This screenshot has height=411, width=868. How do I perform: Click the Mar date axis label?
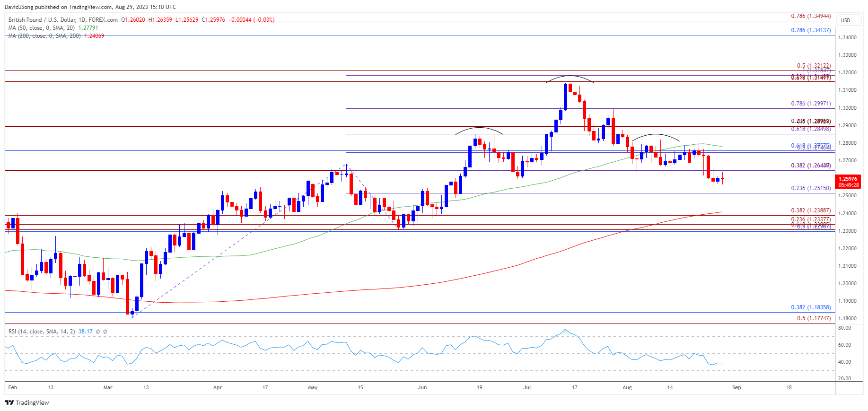point(108,388)
